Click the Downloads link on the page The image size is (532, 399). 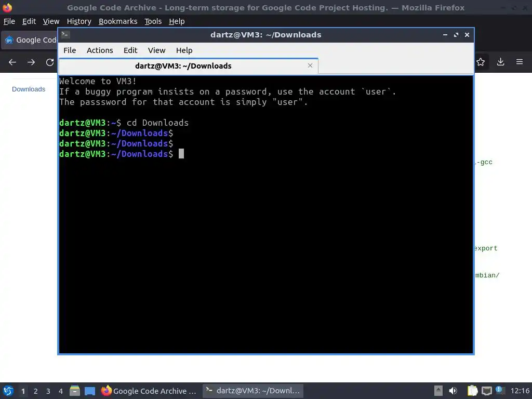coord(29,89)
